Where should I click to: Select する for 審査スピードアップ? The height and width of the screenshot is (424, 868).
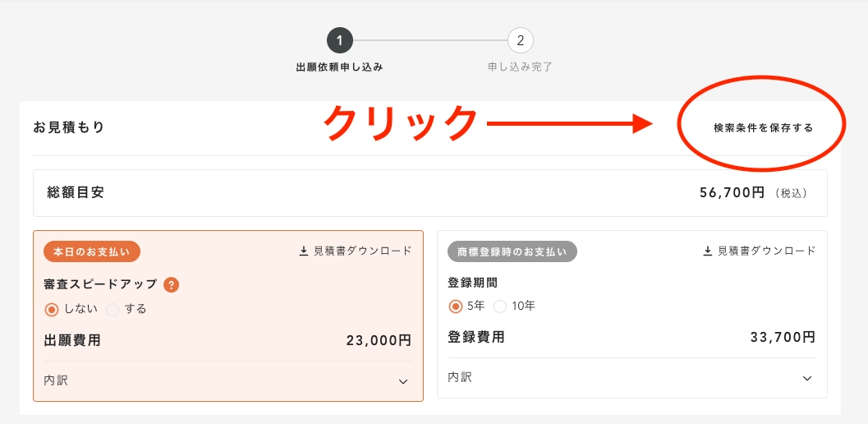113,310
